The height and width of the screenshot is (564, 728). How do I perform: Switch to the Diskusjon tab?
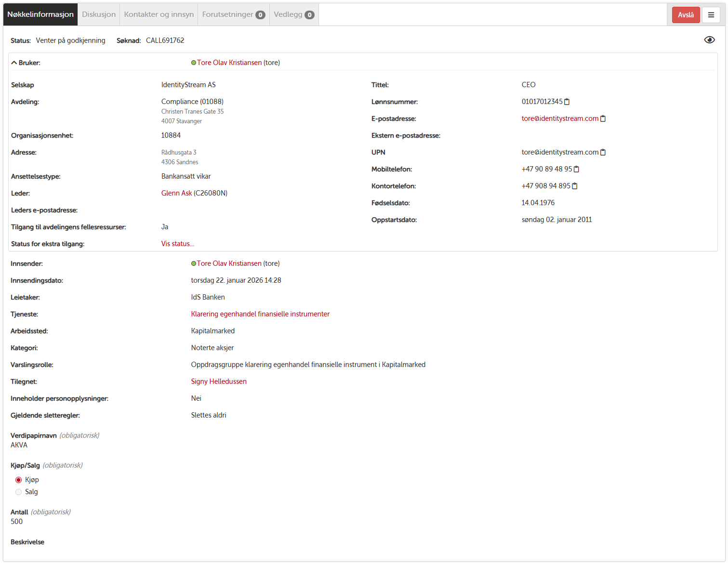pyautogui.click(x=99, y=14)
